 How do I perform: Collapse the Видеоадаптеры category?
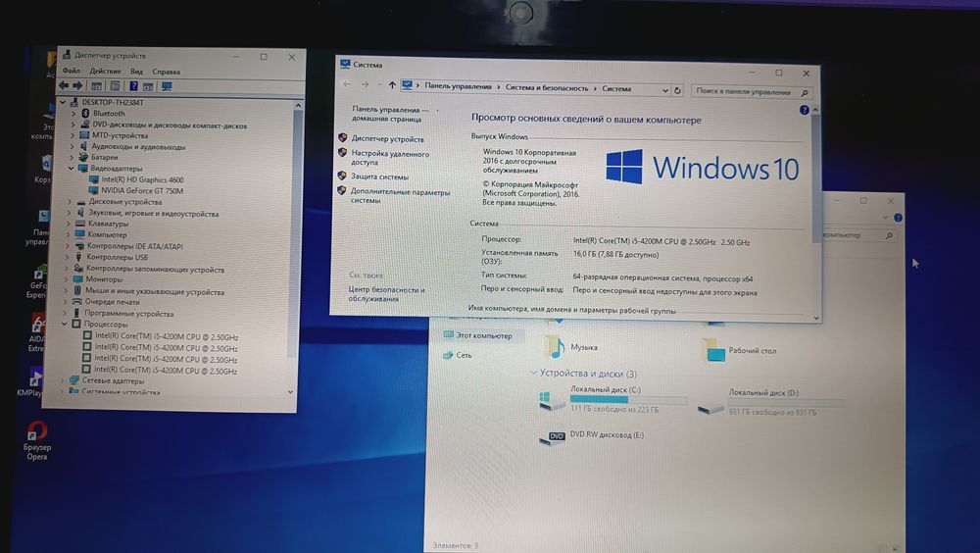click(x=72, y=169)
